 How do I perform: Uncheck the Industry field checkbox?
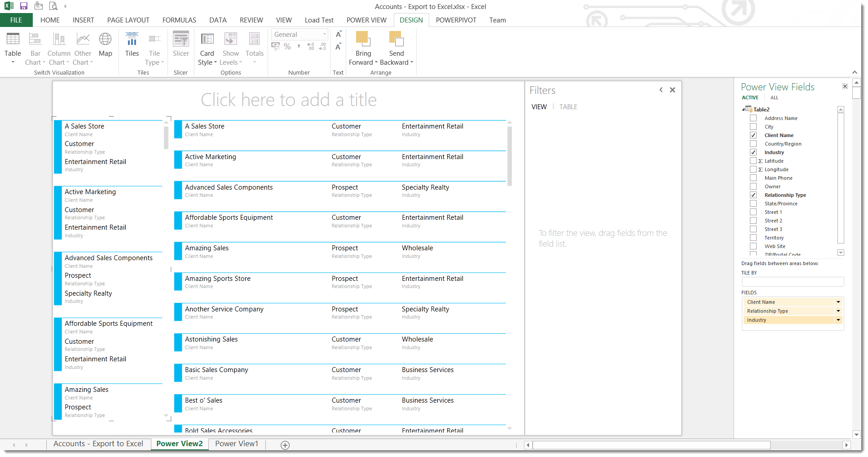tap(753, 152)
